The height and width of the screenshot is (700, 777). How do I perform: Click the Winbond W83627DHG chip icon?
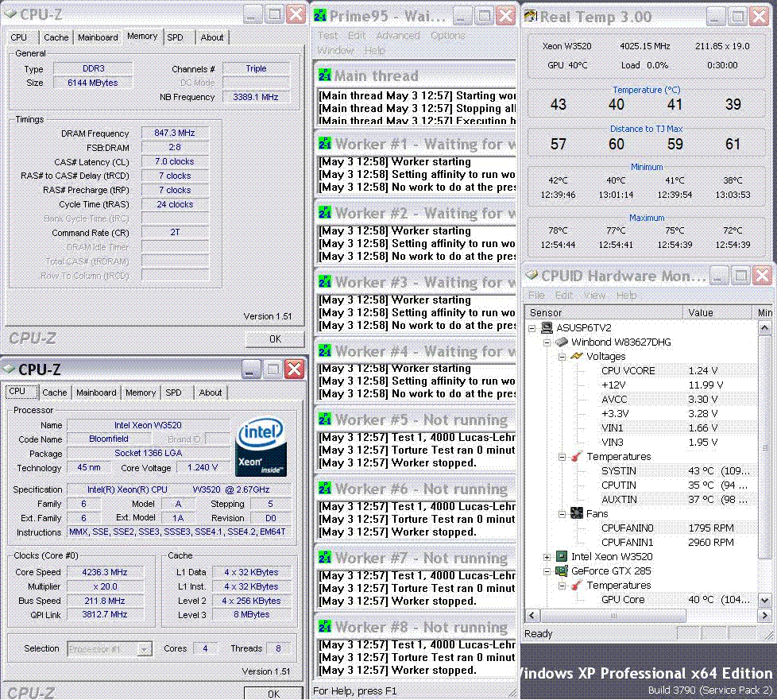(x=562, y=342)
